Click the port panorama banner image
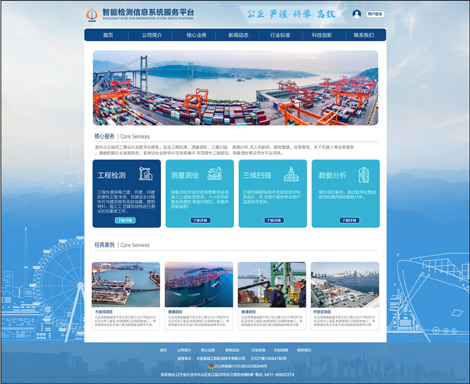 coord(235,88)
